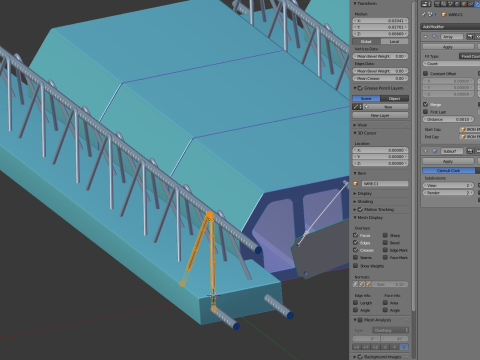Click the orange cube icon next to object name in properties

click(x=444, y=14)
